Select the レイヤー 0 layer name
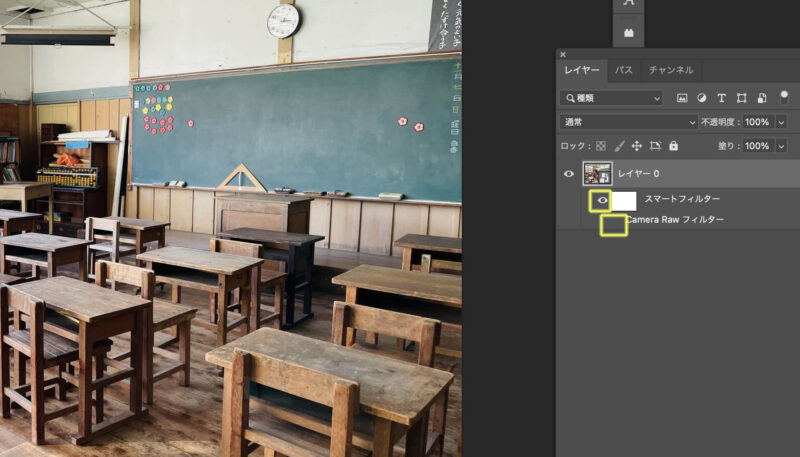 [638, 174]
